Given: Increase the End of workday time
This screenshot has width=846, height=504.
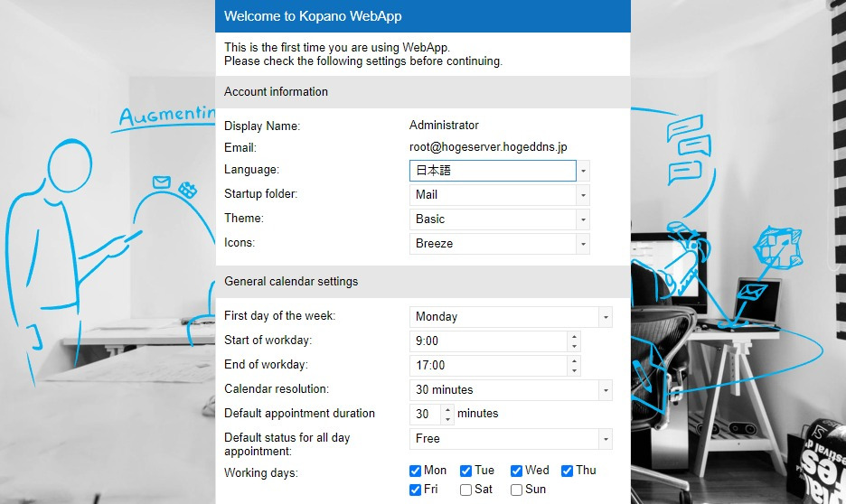Looking at the screenshot, I should [574, 360].
